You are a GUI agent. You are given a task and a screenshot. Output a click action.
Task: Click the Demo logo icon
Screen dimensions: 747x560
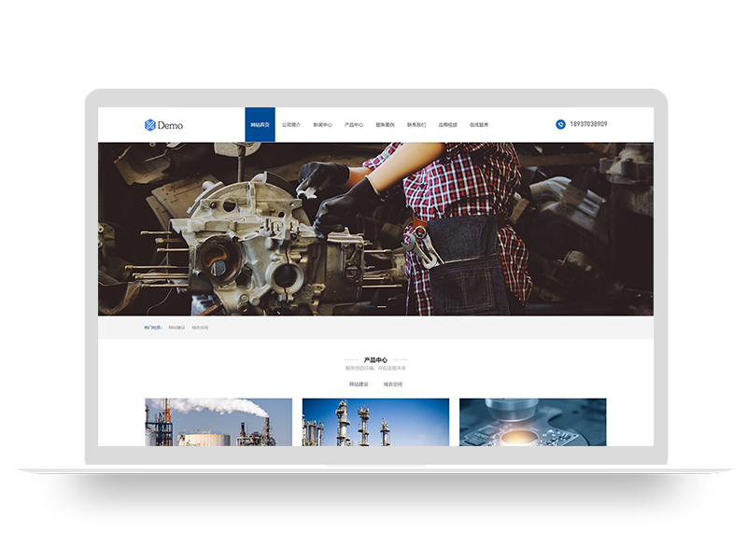(x=150, y=125)
